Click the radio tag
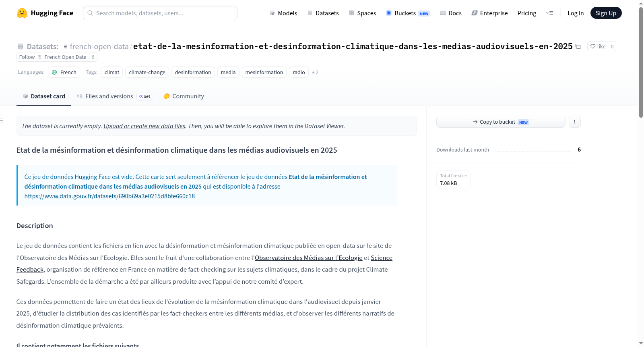Image resolution: width=644 pixels, height=347 pixels. [x=299, y=72]
